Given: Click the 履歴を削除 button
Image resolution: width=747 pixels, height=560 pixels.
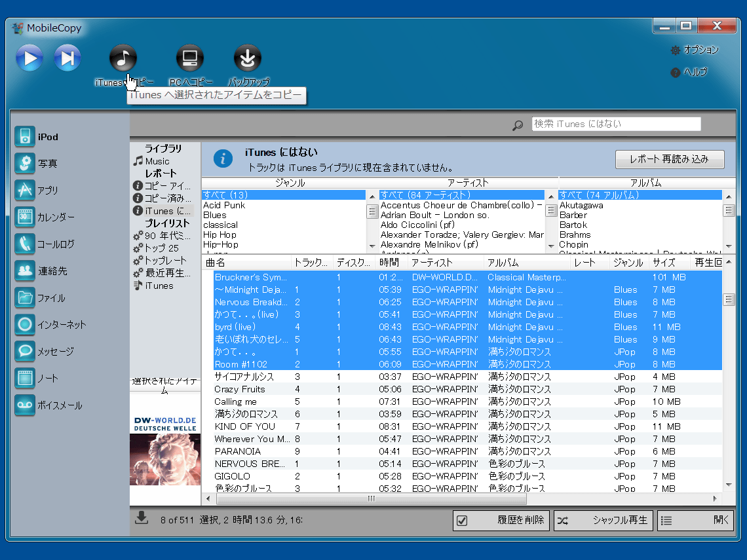Looking at the screenshot, I should pos(501,521).
